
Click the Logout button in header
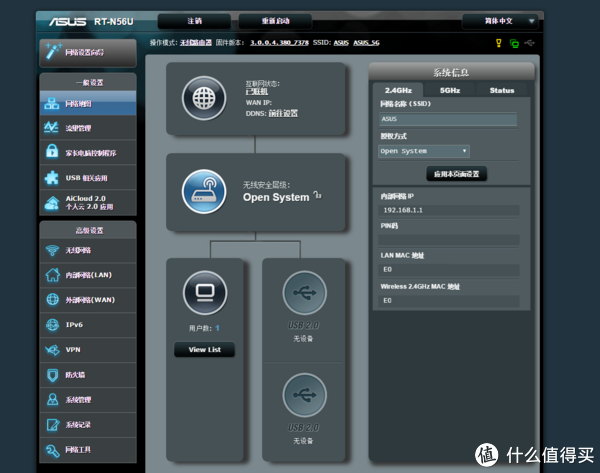pyautogui.click(x=194, y=21)
